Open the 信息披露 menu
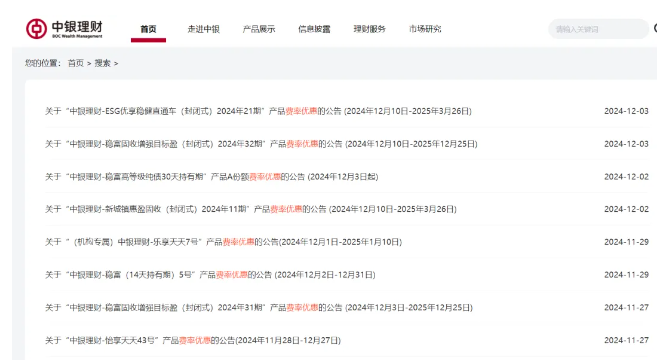 [x=314, y=29]
